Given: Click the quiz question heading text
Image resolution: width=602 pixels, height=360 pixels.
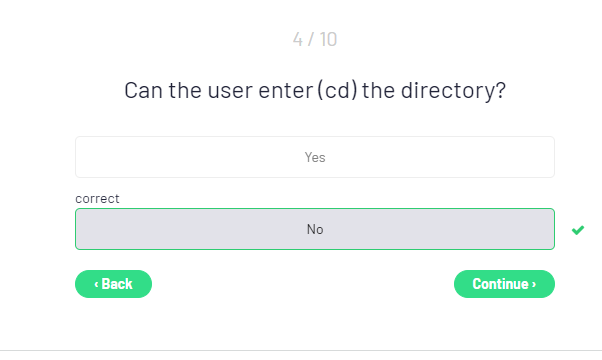Looking at the screenshot, I should pyautogui.click(x=315, y=91).
